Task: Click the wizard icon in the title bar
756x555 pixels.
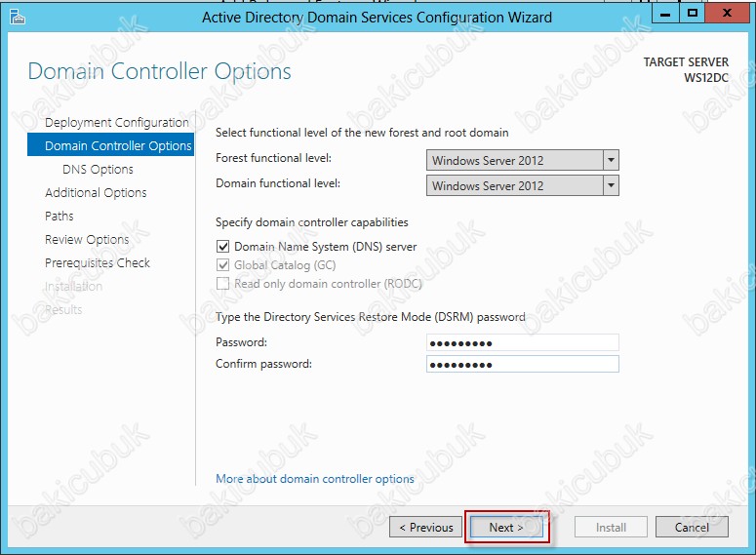Action: (x=18, y=18)
